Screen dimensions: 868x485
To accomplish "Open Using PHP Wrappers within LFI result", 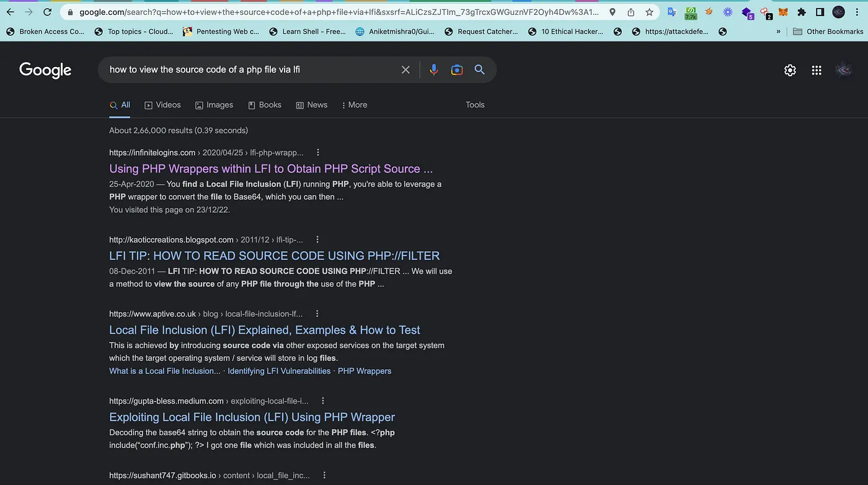I will tap(271, 169).
